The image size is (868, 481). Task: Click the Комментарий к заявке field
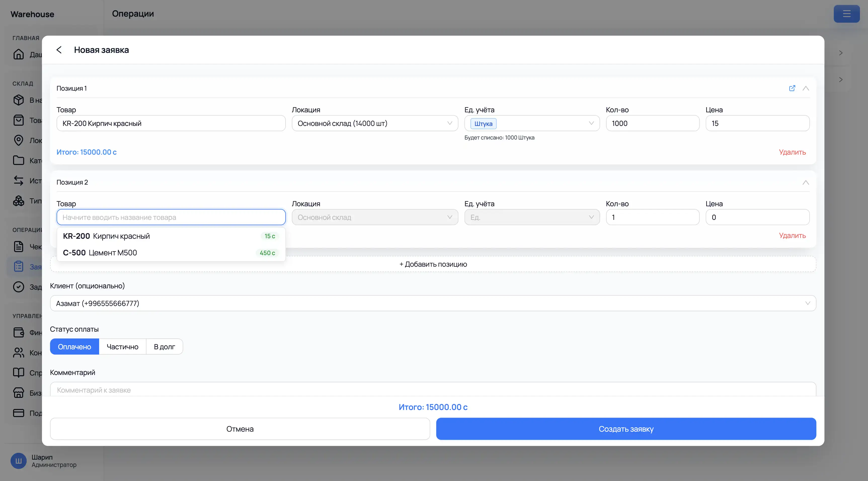point(433,390)
